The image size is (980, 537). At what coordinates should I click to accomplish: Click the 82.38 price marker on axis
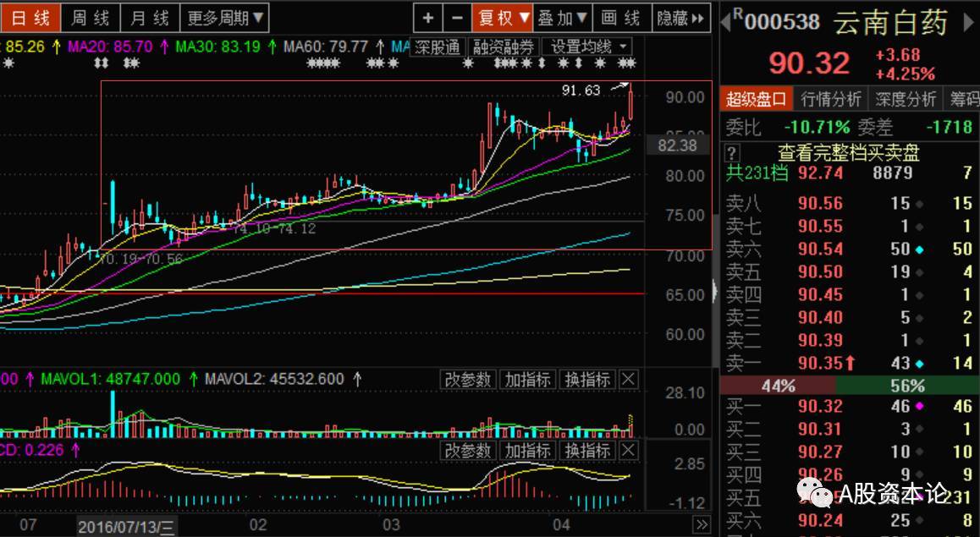(x=678, y=145)
